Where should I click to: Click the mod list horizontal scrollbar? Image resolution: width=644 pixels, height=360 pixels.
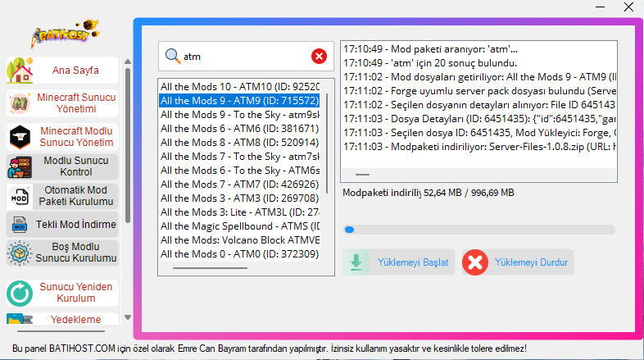210,268
